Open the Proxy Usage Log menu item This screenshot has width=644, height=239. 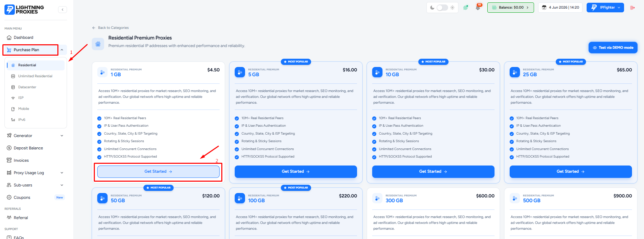(x=29, y=173)
